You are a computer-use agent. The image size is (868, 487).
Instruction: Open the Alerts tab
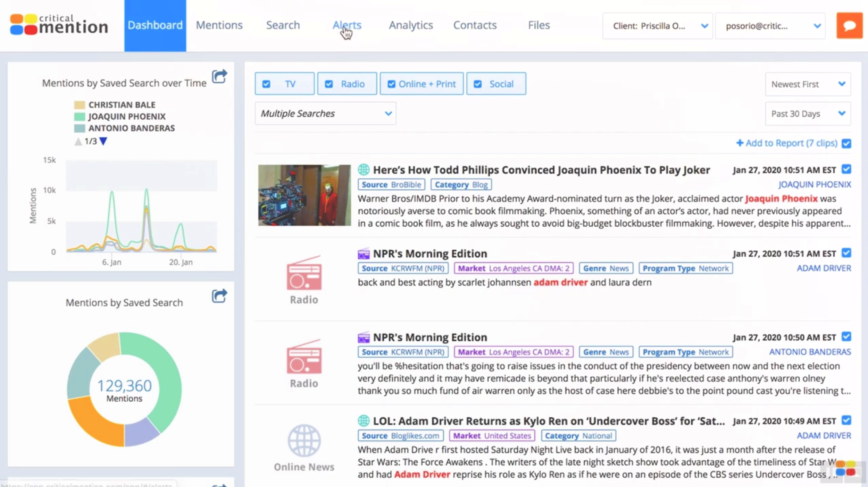pyautogui.click(x=347, y=25)
